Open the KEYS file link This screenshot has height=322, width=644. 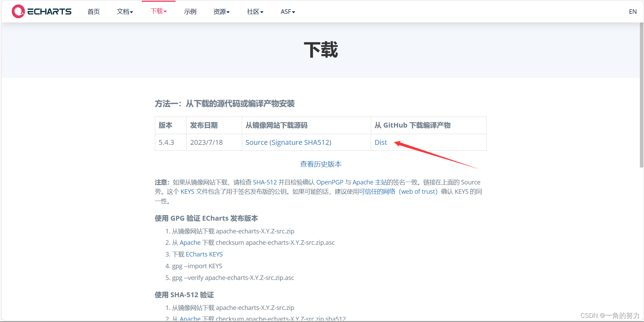[187, 191]
